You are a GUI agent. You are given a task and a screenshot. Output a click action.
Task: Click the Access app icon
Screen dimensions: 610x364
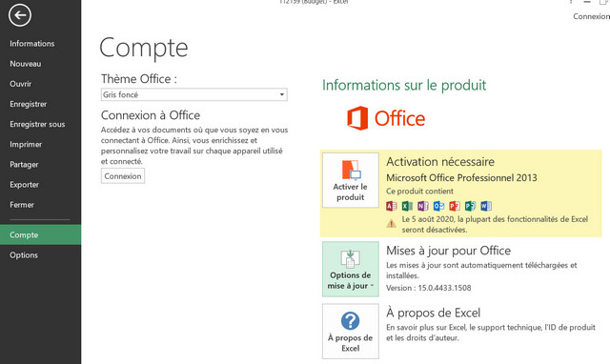point(392,206)
